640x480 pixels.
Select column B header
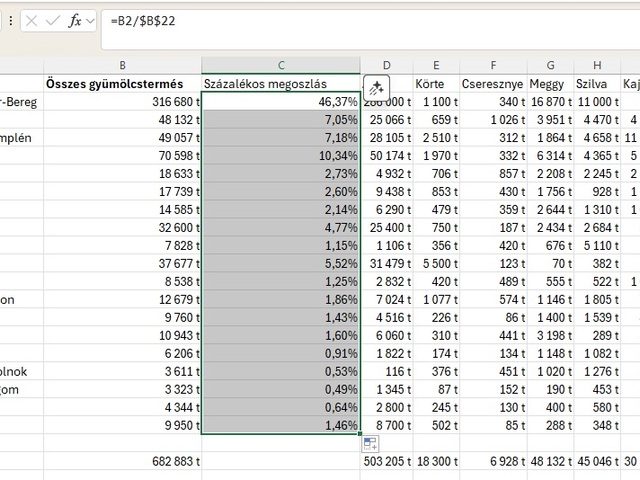(x=122, y=64)
